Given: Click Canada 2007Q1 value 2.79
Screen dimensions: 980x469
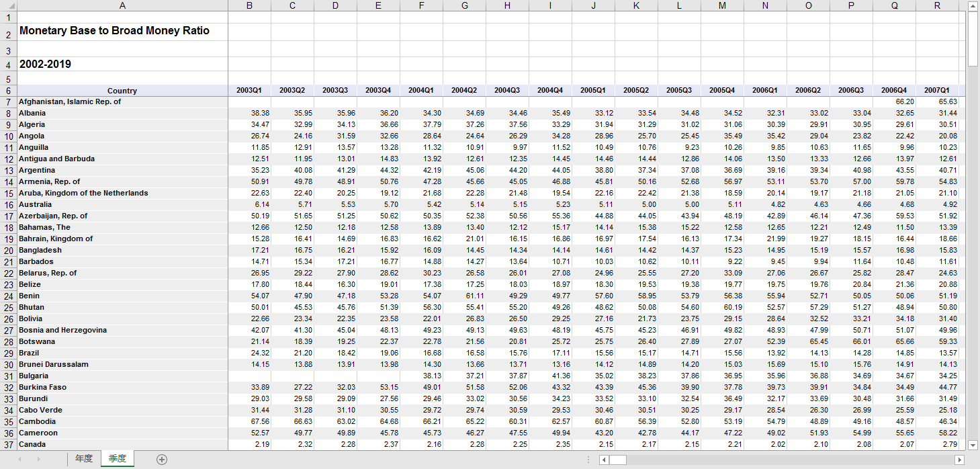Looking at the screenshot, I should tap(937, 444).
